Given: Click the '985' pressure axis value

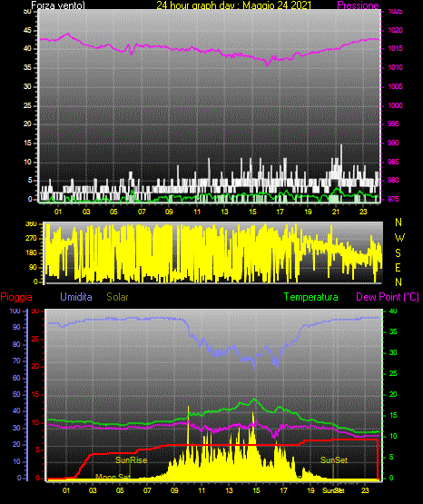Looking at the screenshot, I should 393,162.
